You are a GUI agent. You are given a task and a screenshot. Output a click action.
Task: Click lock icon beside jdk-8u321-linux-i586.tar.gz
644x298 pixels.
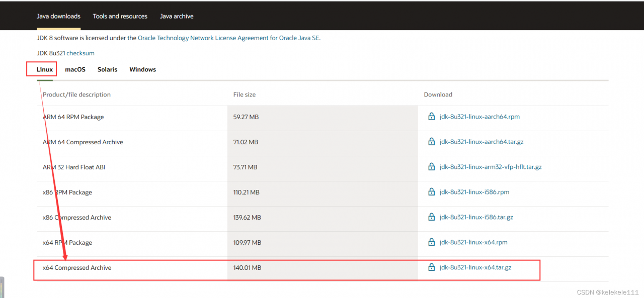click(x=431, y=217)
